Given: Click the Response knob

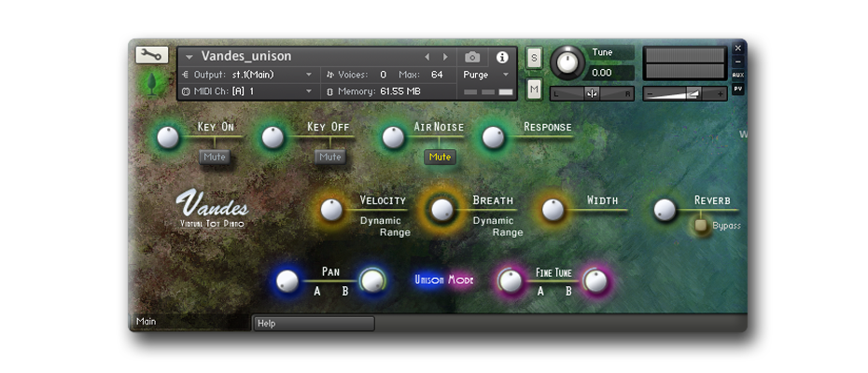Looking at the screenshot, I should click(493, 138).
